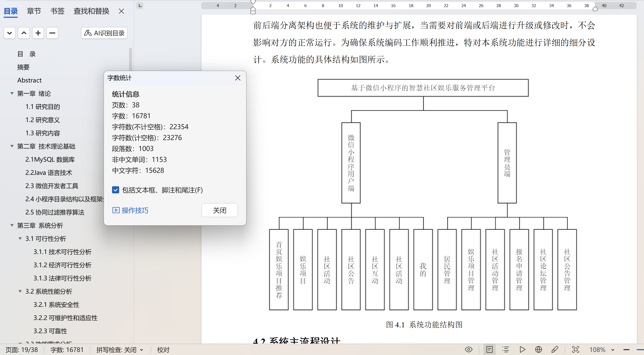Switch to 章节 tab
Screen dimensions: 644x355
(x=34, y=11)
